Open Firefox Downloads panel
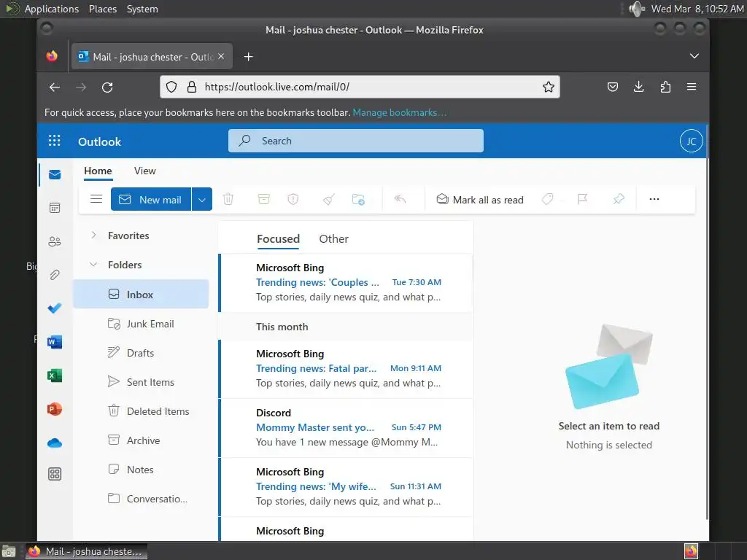The width and height of the screenshot is (747, 560). pos(639,87)
